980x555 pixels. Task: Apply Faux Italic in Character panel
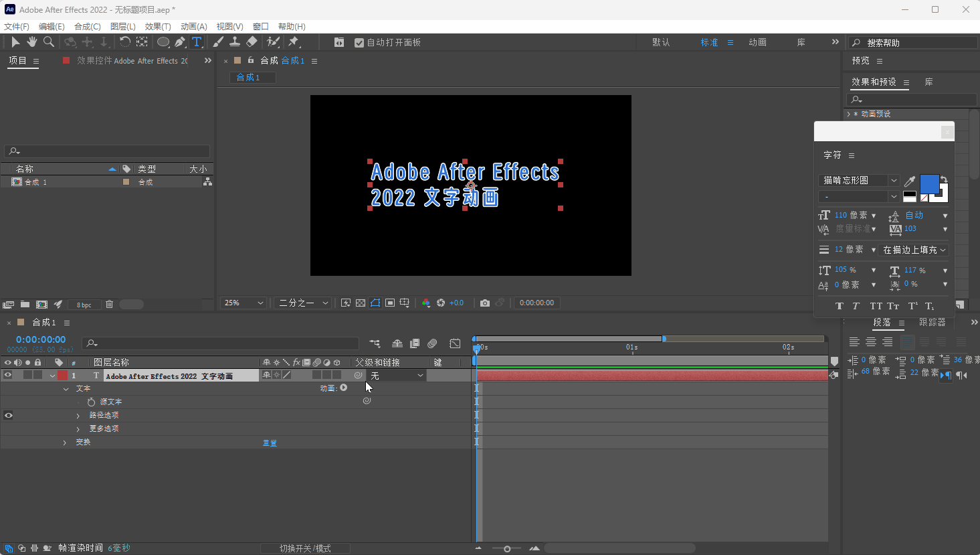[856, 306]
